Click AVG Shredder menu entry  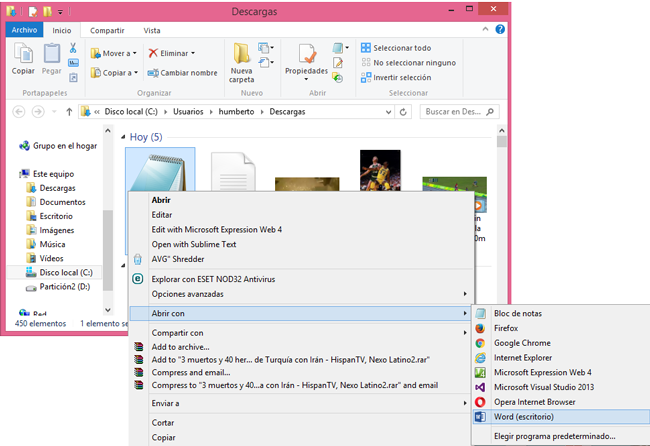(x=301, y=259)
